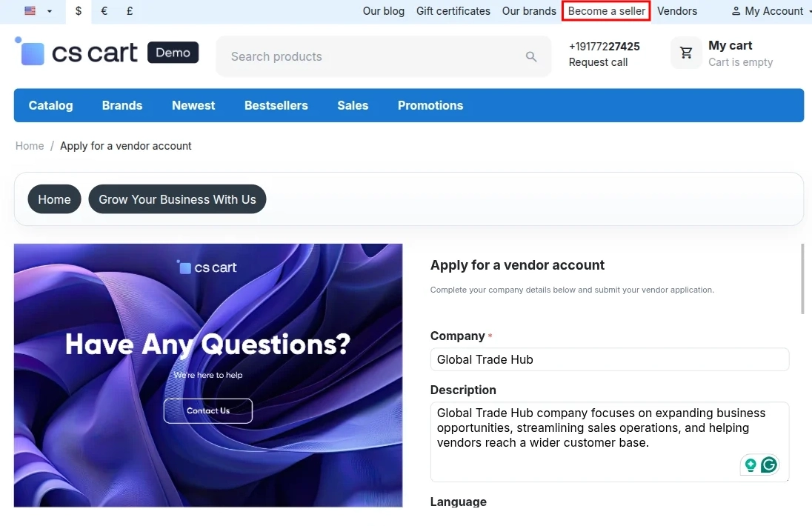This screenshot has width=812, height=526.
Task: Click the Grammarly icon in Description field
Action: [x=769, y=465]
